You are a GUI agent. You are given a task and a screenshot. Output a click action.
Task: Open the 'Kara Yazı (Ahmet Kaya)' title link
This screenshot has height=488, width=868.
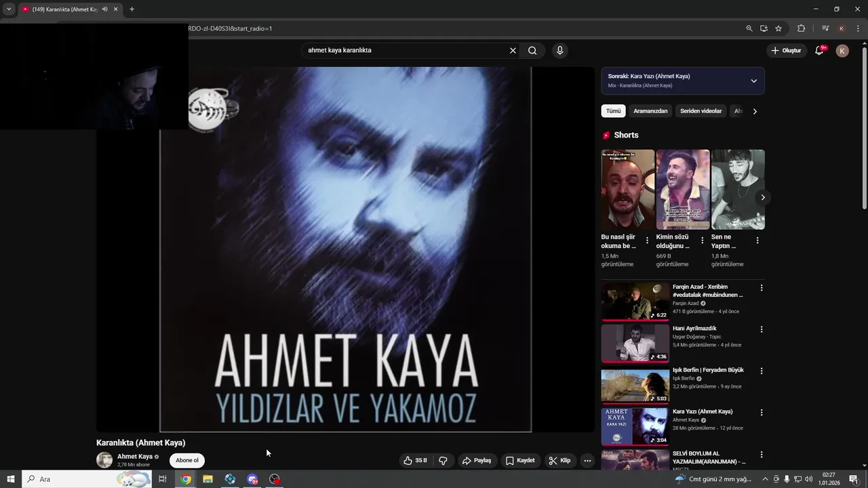click(x=703, y=411)
